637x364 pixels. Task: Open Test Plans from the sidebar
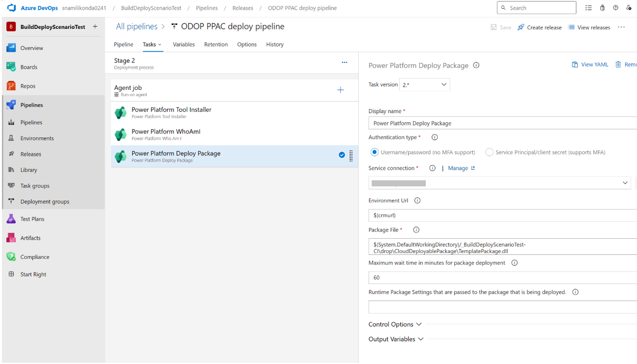tap(32, 218)
